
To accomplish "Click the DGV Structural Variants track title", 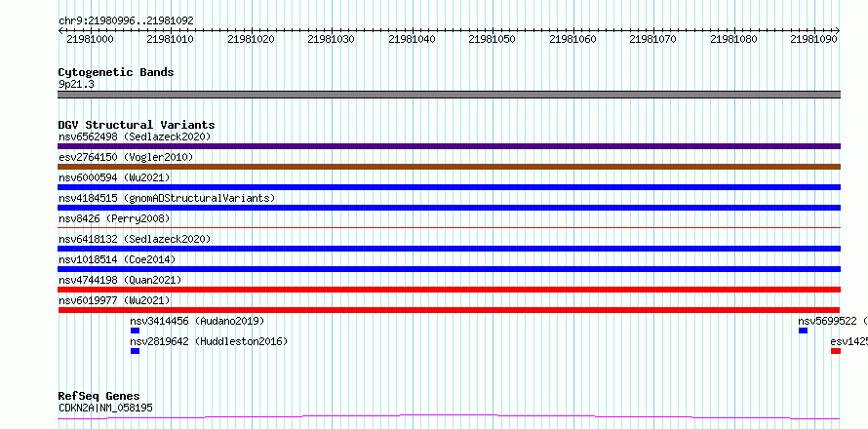I will point(137,125).
